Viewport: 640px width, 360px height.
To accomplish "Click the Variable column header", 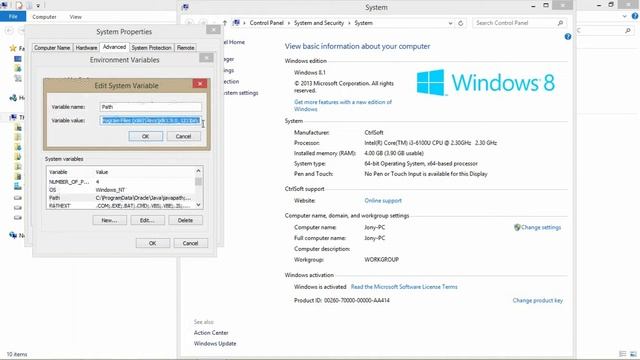I will (x=58, y=172).
